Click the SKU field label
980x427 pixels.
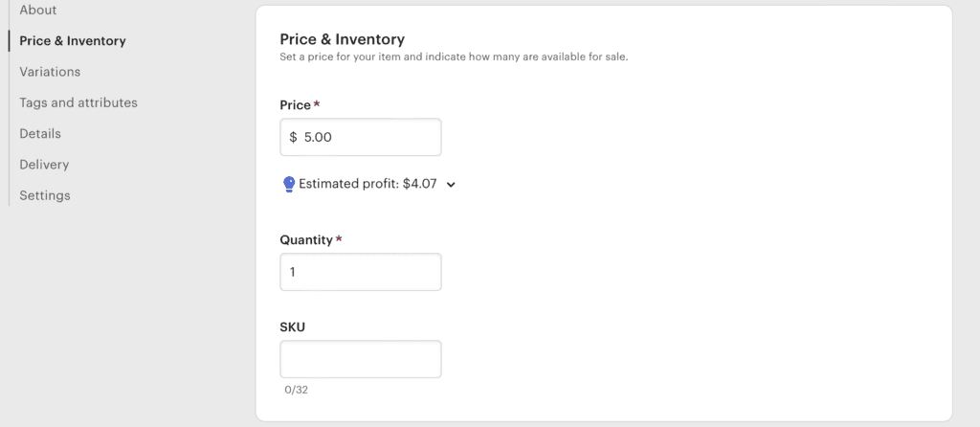tap(293, 326)
